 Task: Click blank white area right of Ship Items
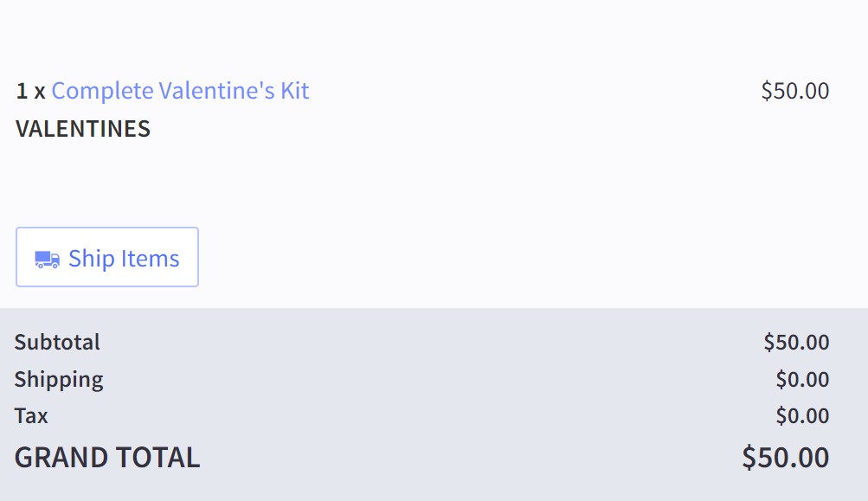click(x=519, y=258)
